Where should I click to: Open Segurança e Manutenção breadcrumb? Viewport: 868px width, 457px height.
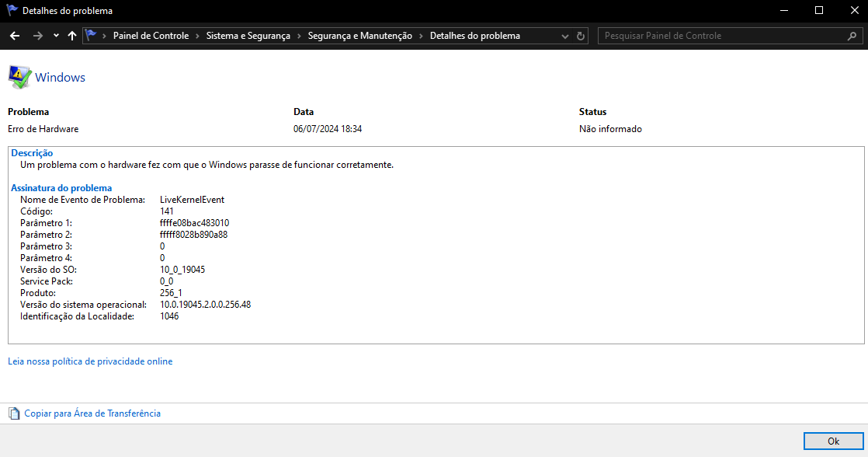[x=359, y=36]
